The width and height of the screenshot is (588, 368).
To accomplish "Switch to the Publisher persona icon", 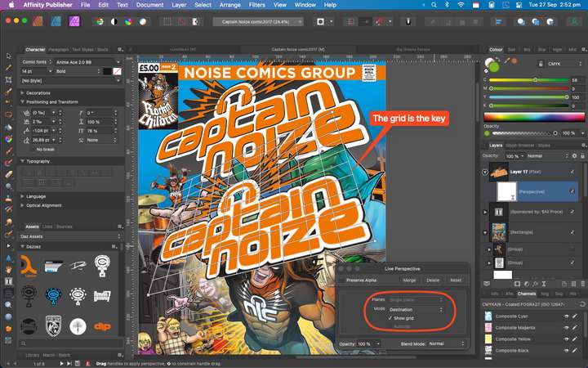I will click(38, 21).
